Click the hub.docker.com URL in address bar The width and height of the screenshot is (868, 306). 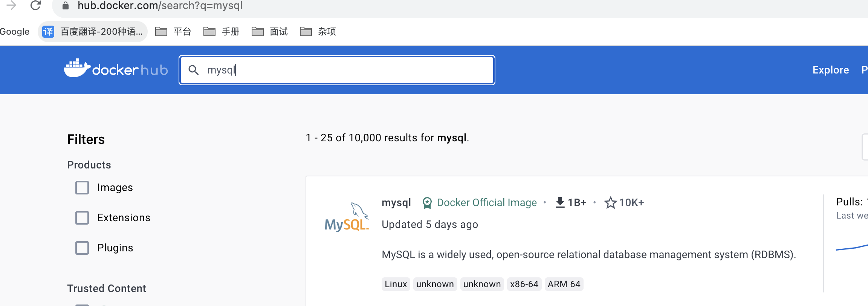click(160, 6)
